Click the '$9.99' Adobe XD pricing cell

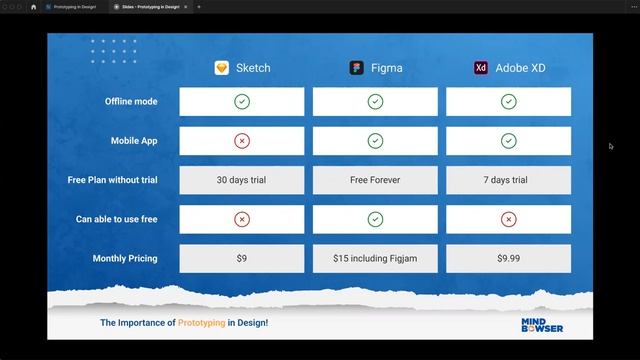tap(509, 258)
